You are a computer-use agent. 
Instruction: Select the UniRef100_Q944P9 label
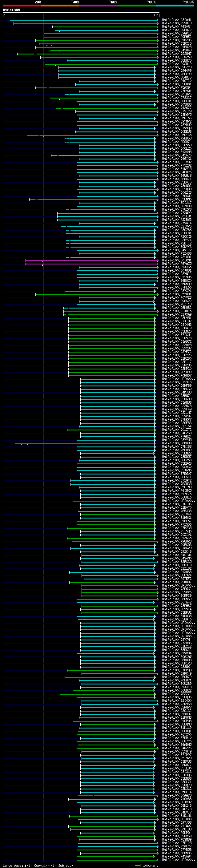(x=176, y=71)
